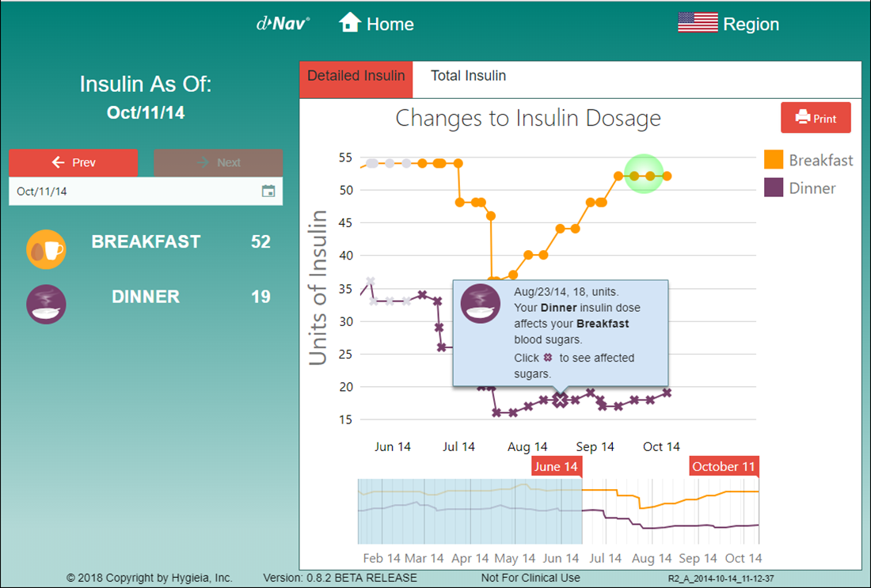This screenshot has height=588, width=871.
Task: Click the Feb 14 label on overview chart
Action: click(x=382, y=559)
